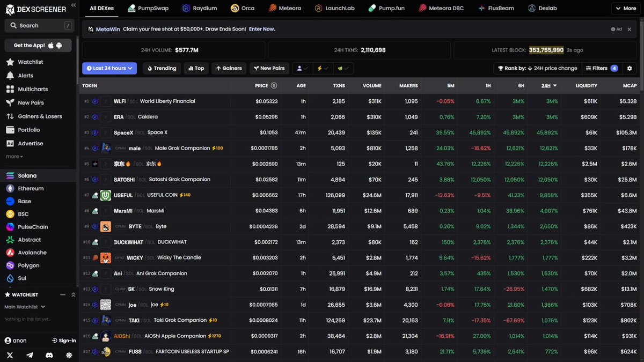Click Enter Now link in MetaWin ad

tap(262, 29)
